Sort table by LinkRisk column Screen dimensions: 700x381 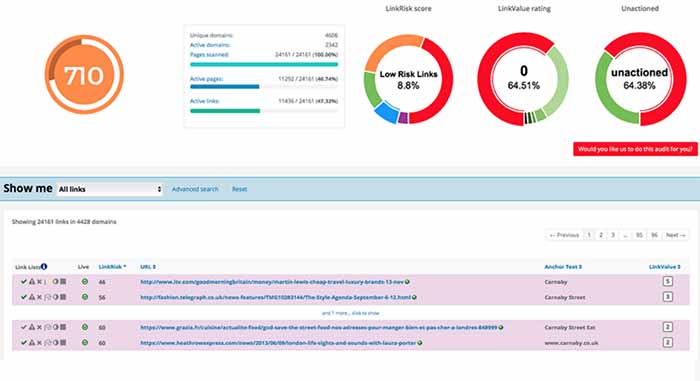pyautogui.click(x=112, y=267)
